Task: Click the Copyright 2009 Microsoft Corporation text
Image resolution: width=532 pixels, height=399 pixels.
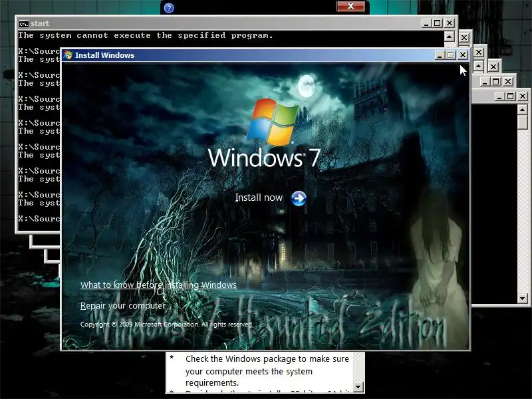Action: [167, 325]
